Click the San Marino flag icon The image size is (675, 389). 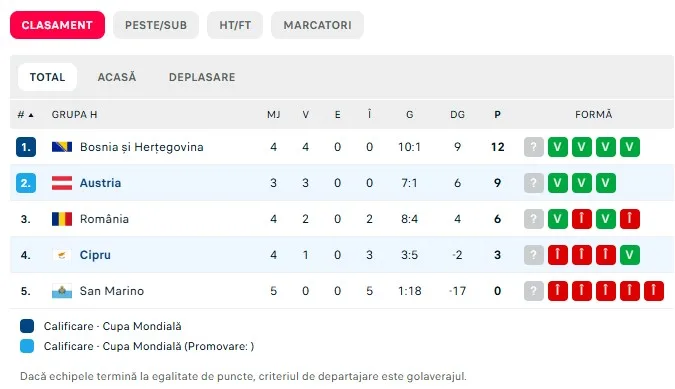pyautogui.click(x=62, y=291)
